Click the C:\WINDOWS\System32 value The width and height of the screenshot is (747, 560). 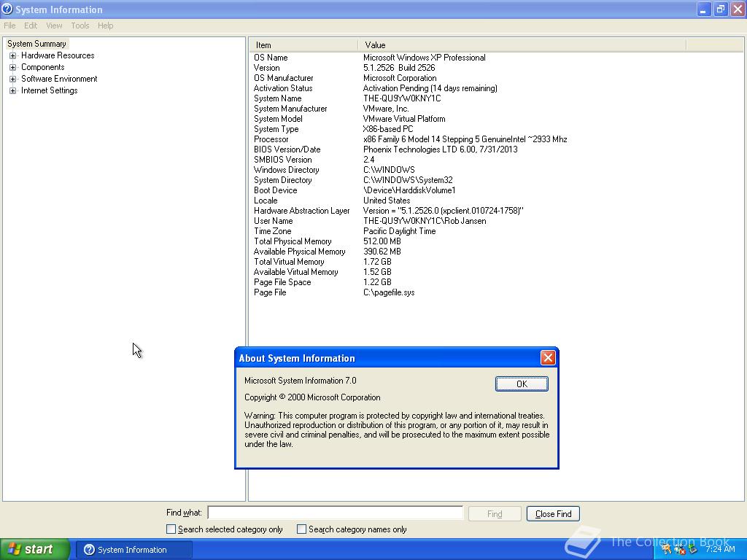(408, 181)
